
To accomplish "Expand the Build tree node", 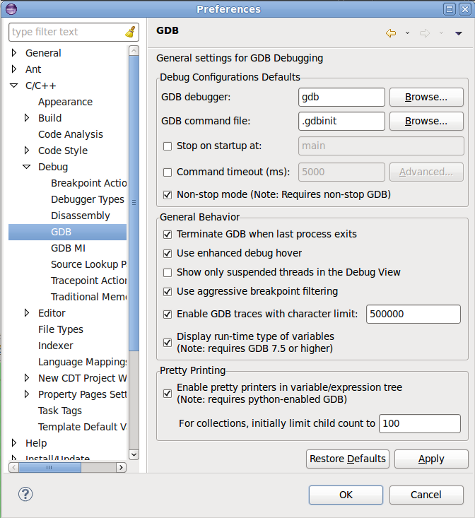I will (x=27, y=118).
